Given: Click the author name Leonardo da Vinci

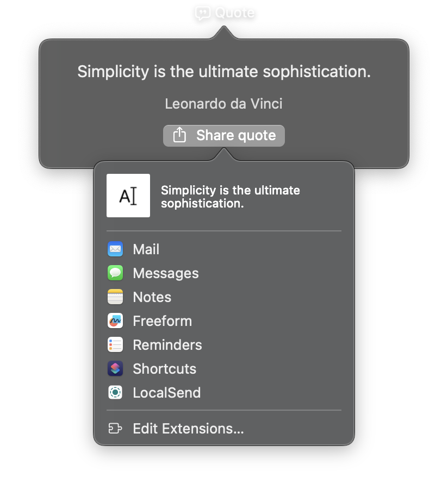Looking at the screenshot, I should click(223, 104).
